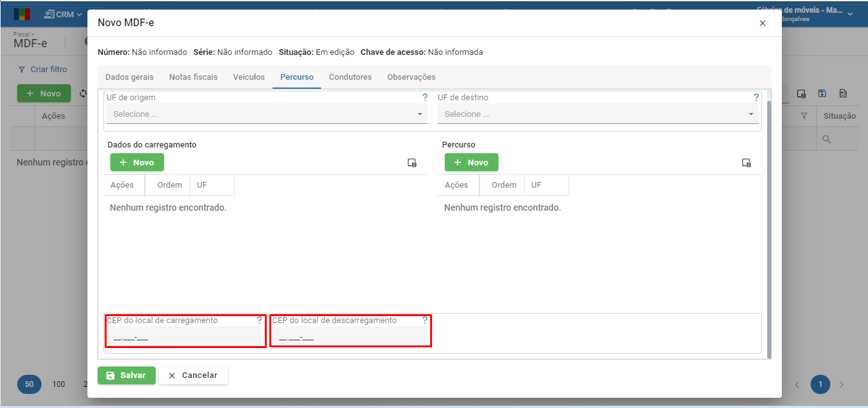Click the application logo in top bar
868x408 pixels.
22,14
